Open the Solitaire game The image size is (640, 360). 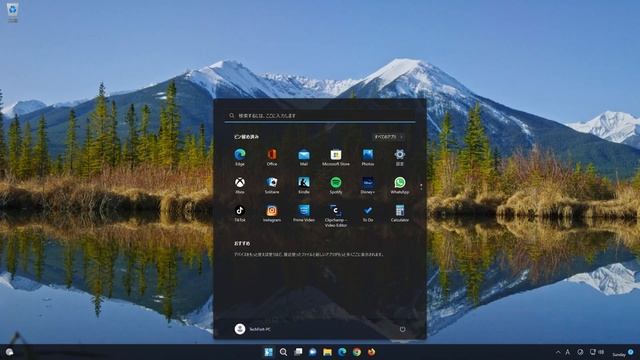(272, 185)
